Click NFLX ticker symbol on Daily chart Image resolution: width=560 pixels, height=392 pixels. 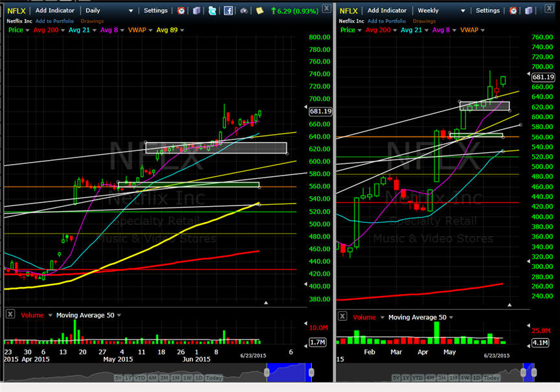point(16,11)
